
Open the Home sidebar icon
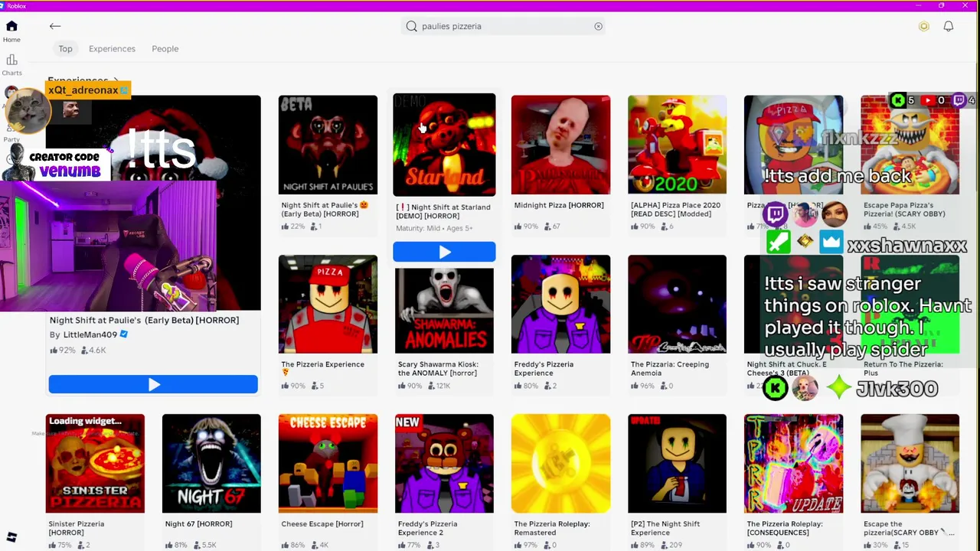11,27
